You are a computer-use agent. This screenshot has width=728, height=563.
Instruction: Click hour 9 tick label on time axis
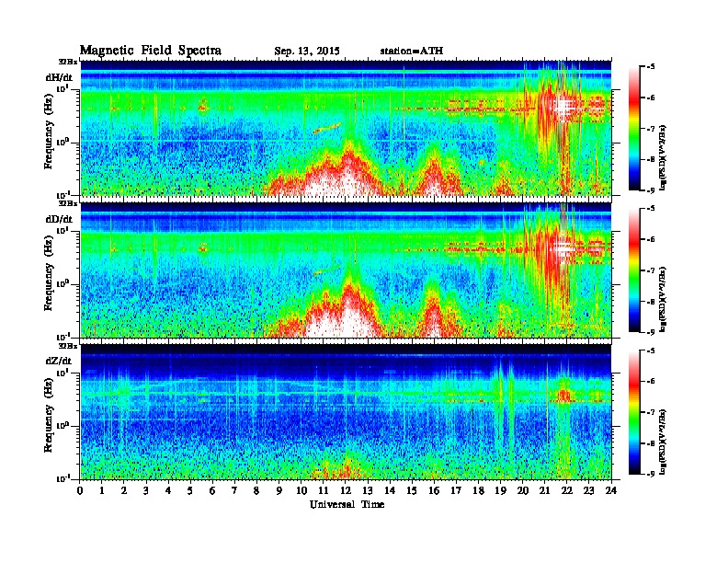click(279, 491)
